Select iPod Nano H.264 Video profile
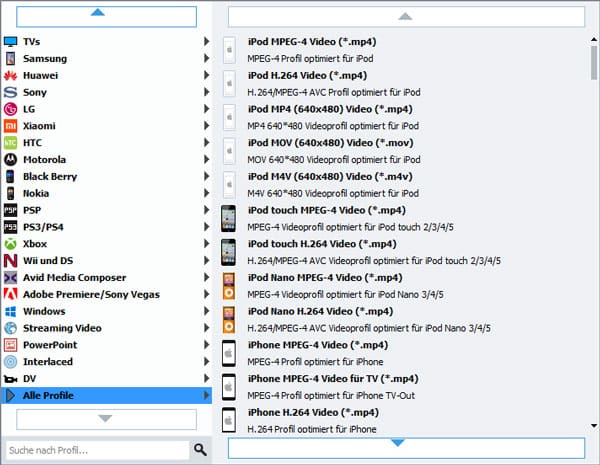This screenshot has width=600, height=465. 404,319
